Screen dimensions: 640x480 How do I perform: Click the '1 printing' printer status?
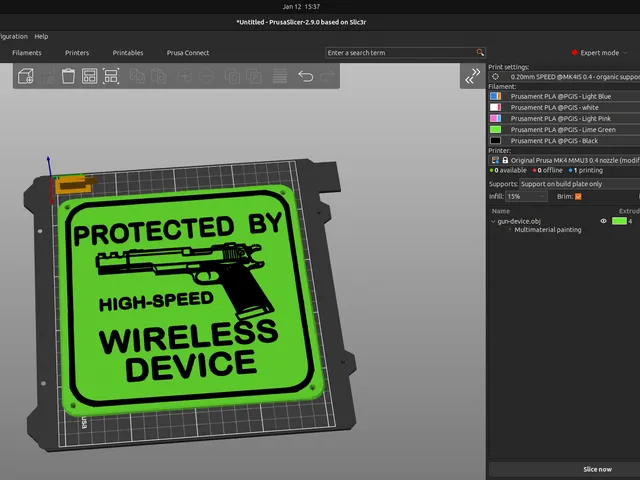[586, 170]
